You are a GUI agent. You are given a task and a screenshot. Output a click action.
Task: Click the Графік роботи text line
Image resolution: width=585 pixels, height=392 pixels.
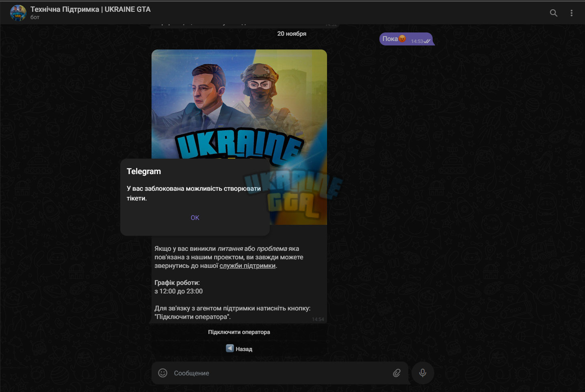[x=177, y=283]
